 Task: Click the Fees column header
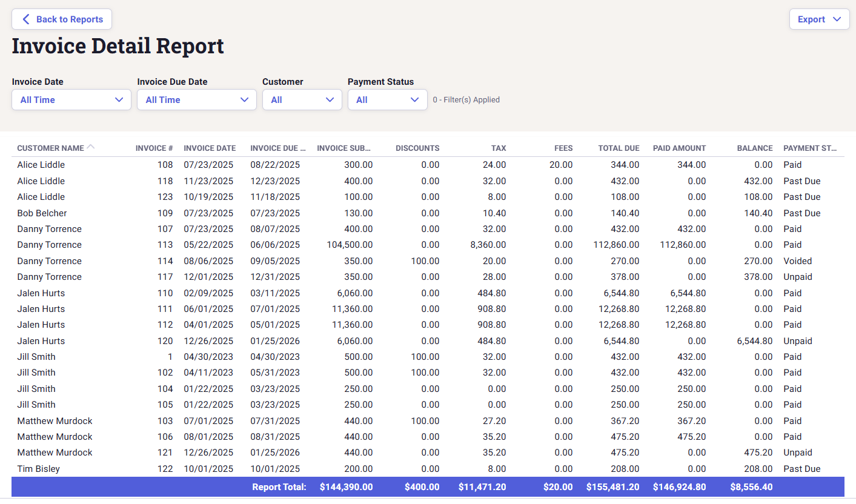[563, 148]
